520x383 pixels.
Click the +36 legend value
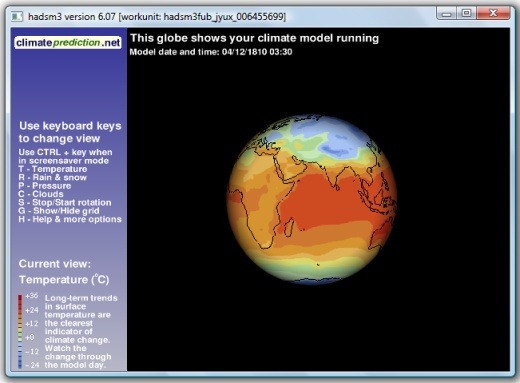pos(31,296)
